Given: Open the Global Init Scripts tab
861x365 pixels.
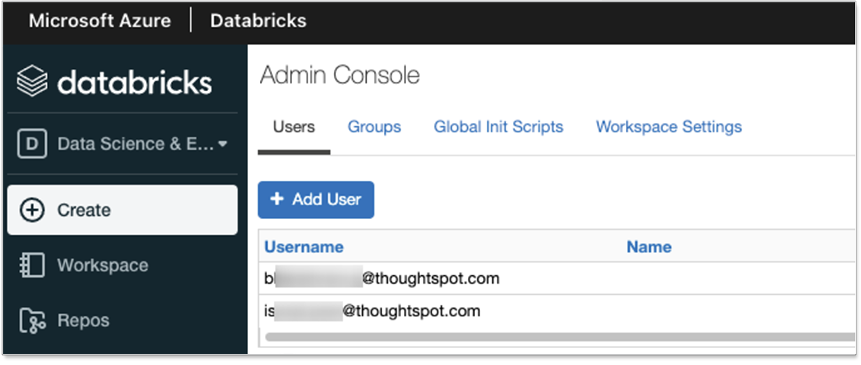Looking at the screenshot, I should tap(498, 127).
